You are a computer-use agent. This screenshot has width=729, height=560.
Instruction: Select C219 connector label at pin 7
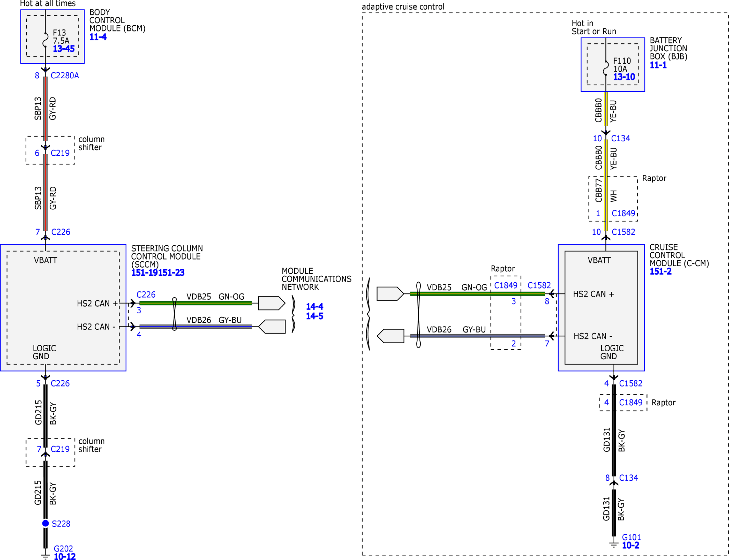(60, 449)
